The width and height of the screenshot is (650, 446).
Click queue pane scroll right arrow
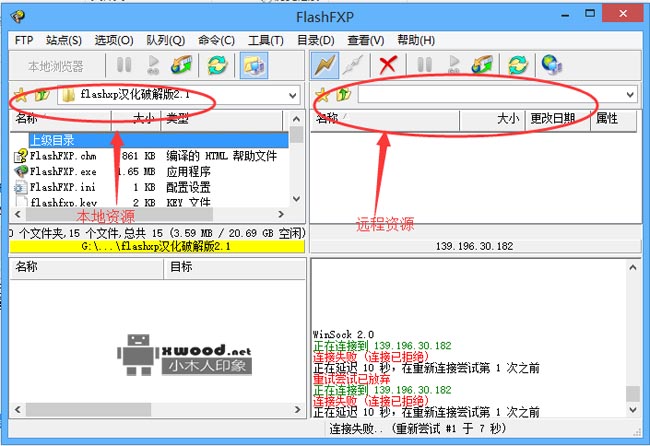298,410
